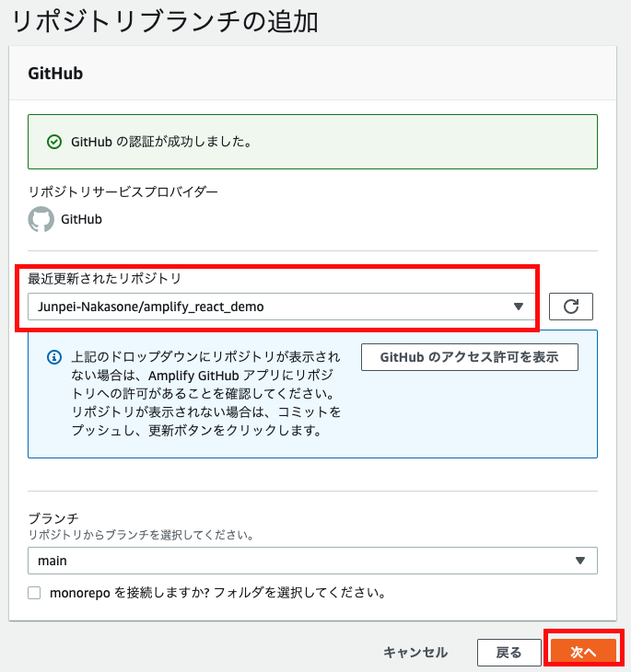Viewport: 631px width, 672px height.
Task: Click the 'リポジトリブランチの追加' page title
Action: tap(165, 21)
